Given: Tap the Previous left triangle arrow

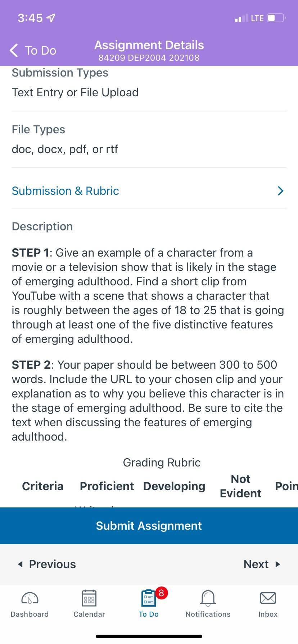Looking at the screenshot, I should coord(20,564).
